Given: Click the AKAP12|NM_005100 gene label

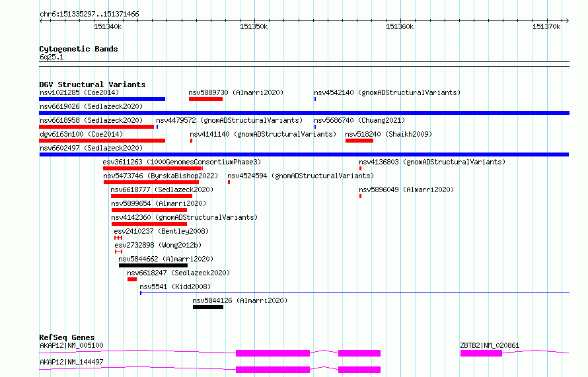Looking at the screenshot, I should click(x=71, y=345).
